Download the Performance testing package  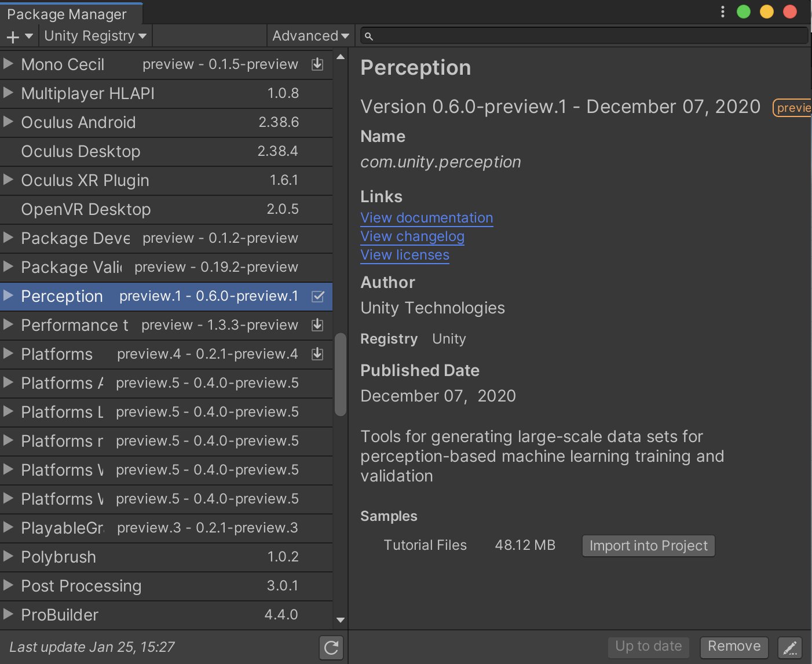pyautogui.click(x=317, y=325)
